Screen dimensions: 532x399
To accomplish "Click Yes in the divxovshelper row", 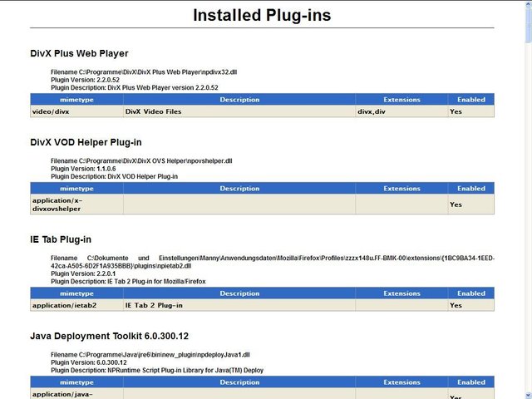I will click(471, 204).
